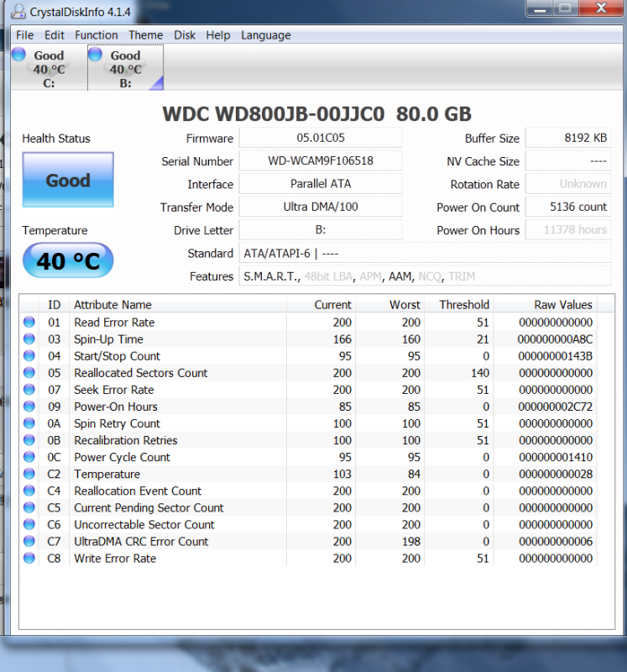This screenshot has width=627, height=672.
Task: Click the blue status orb for drive B:
Action: coord(95,55)
